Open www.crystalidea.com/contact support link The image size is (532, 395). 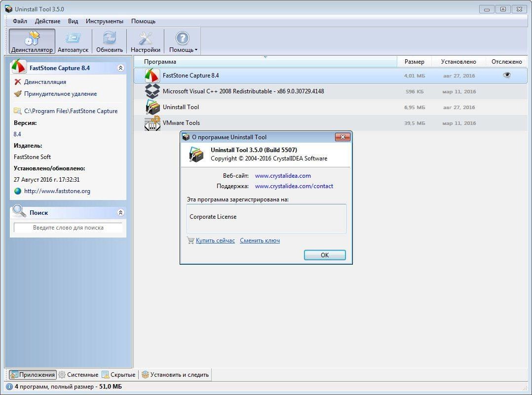pos(294,186)
